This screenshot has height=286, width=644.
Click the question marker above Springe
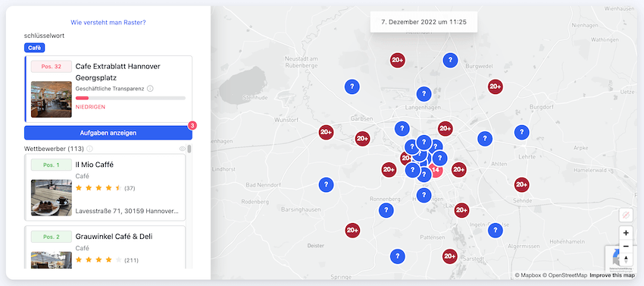click(x=398, y=256)
